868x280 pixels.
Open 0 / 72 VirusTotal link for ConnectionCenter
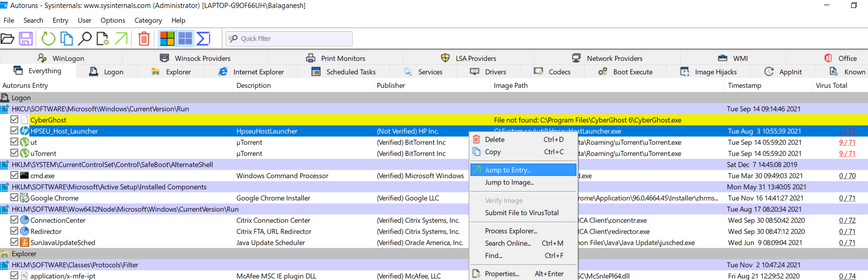pos(847,220)
